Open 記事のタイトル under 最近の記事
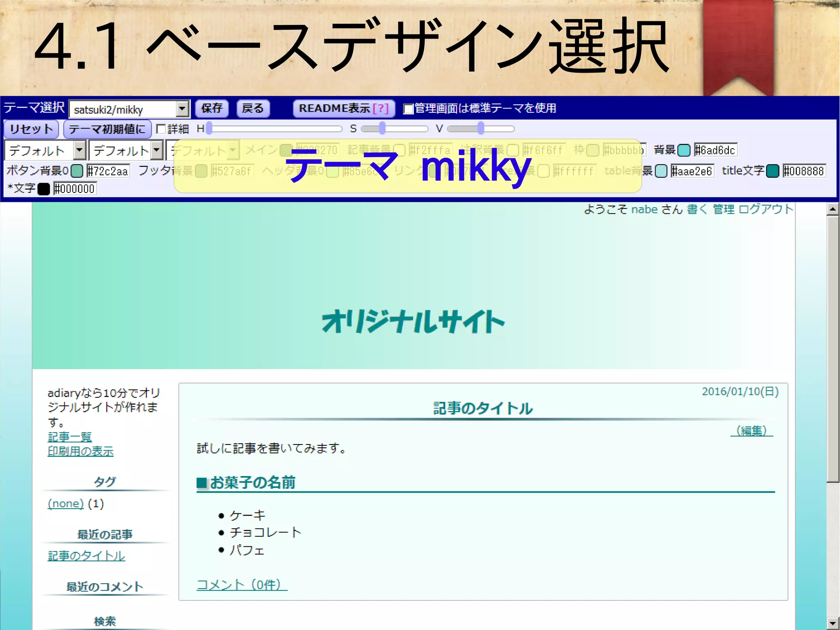 click(x=86, y=556)
